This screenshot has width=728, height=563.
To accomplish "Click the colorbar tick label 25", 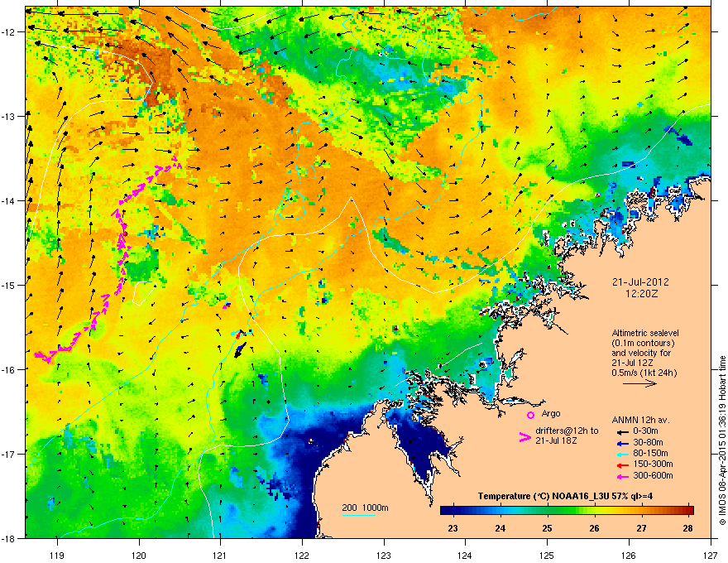I will pyautogui.click(x=548, y=528).
